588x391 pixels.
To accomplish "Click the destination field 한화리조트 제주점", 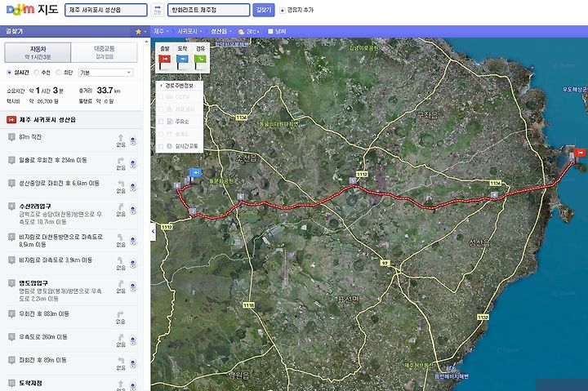I will click(x=208, y=10).
